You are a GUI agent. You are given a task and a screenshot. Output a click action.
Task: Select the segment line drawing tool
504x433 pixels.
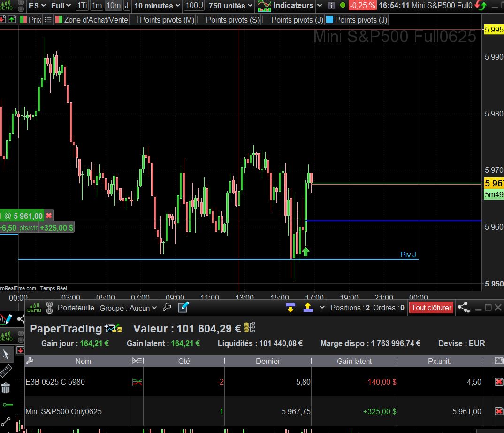coord(6,422)
